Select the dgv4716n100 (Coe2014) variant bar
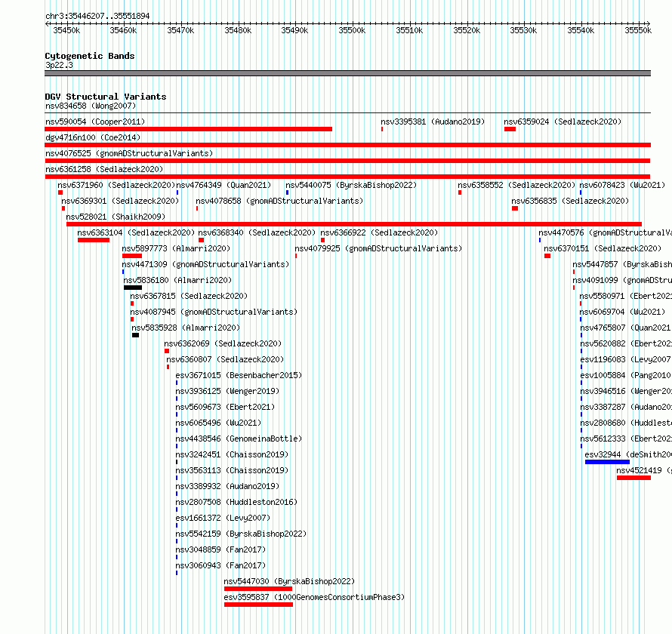Image resolution: width=672 pixels, height=634 pixels. click(x=347, y=145)
